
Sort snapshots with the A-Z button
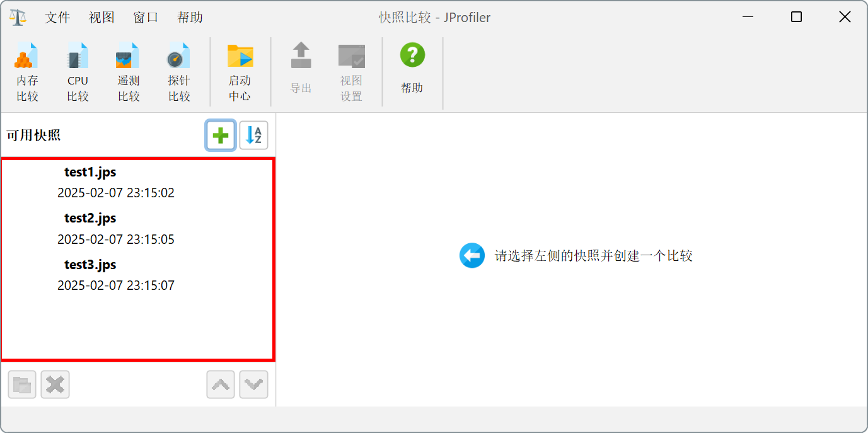(253, 136)
